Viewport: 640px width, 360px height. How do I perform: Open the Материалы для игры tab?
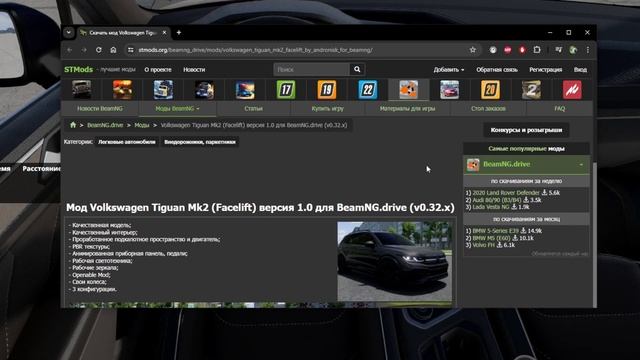pyautogui.click(x=407, y=109)
